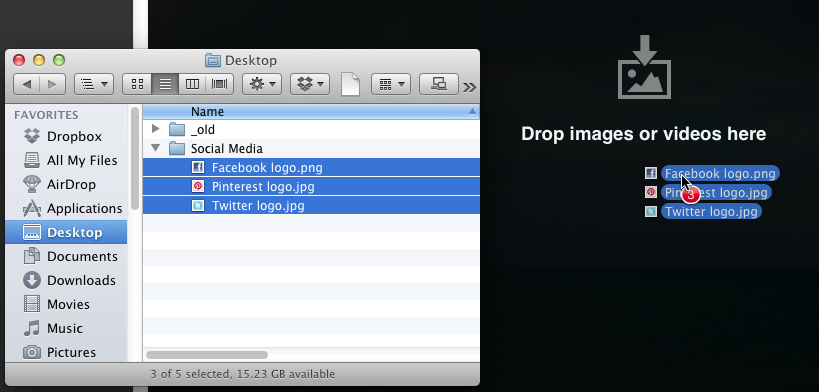Screen dimensions: 819x392
Task: Select the _old folder row
Action: point(311,129)
